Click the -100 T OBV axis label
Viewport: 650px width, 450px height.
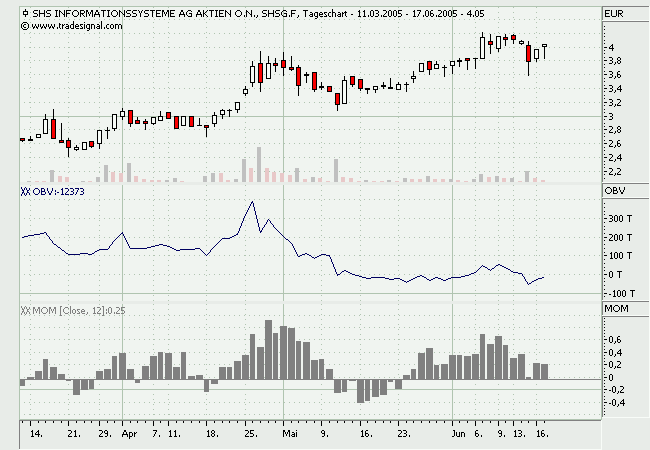(620, 293)
